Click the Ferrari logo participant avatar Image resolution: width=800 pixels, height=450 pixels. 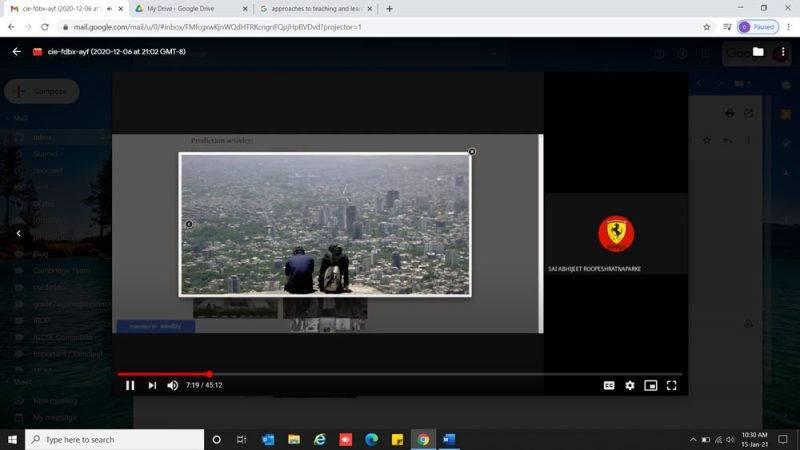(x=616, y=234)
